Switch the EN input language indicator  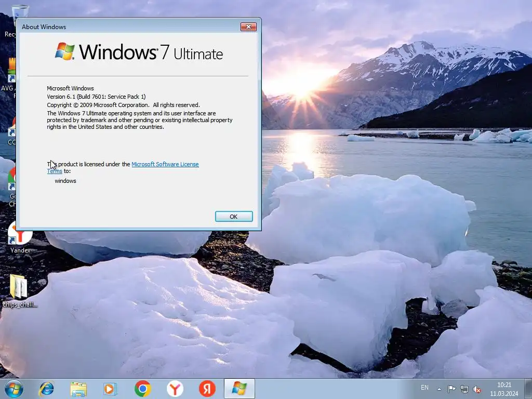424,388
